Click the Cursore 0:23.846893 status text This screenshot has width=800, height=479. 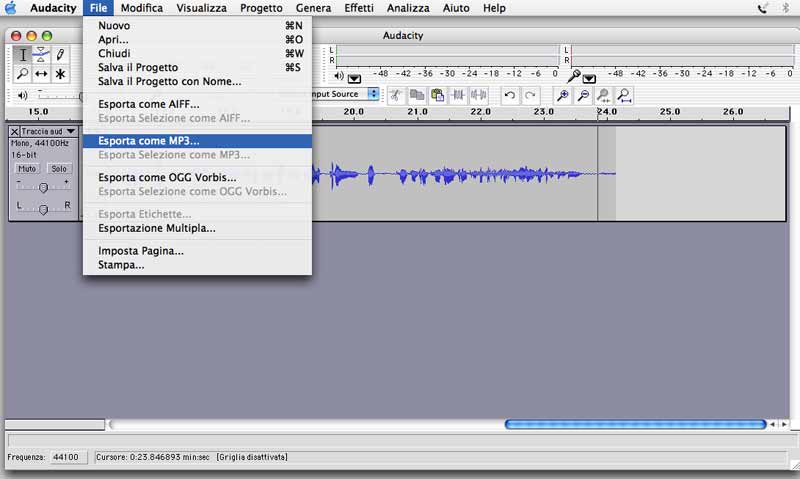[153, 457]
